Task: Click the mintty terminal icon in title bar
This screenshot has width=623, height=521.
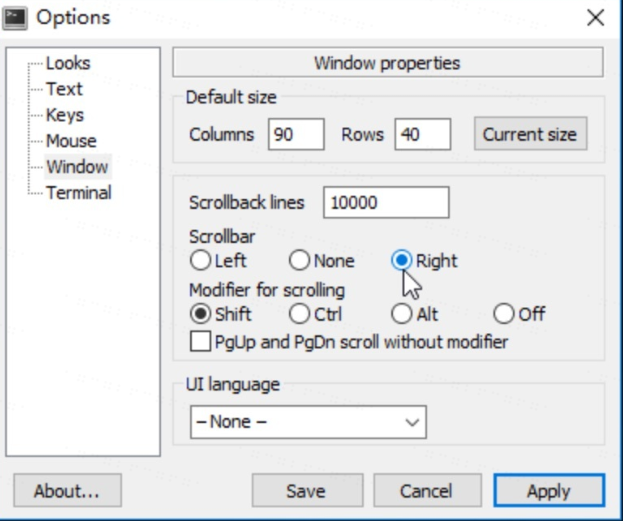Action: (15, 19)
